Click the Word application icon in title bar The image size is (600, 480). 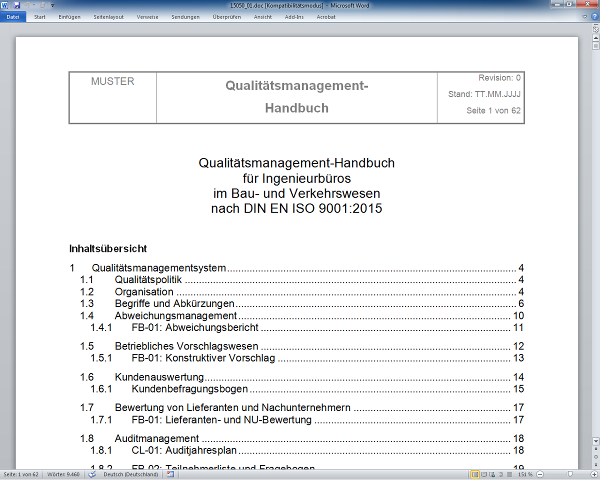5,6
